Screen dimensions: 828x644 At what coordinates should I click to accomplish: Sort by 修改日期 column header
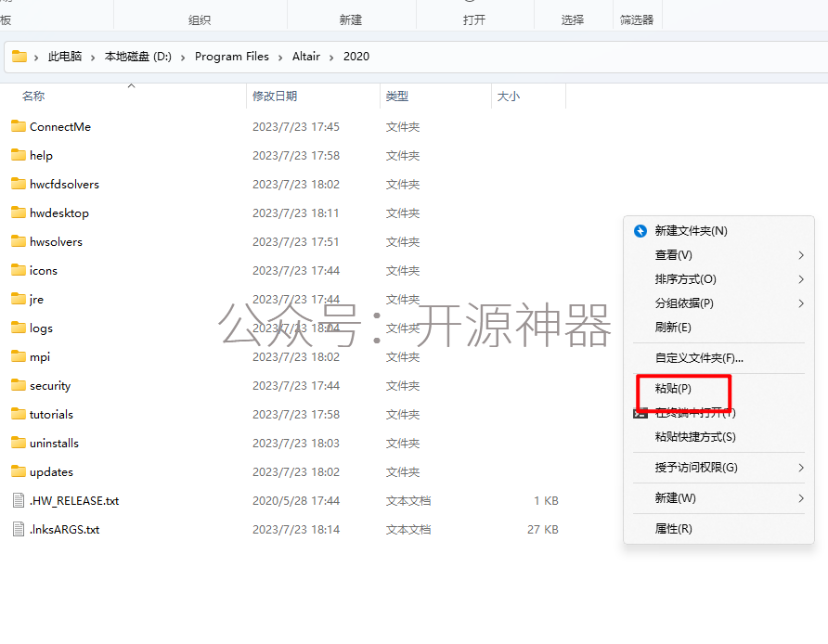point(275,97)
